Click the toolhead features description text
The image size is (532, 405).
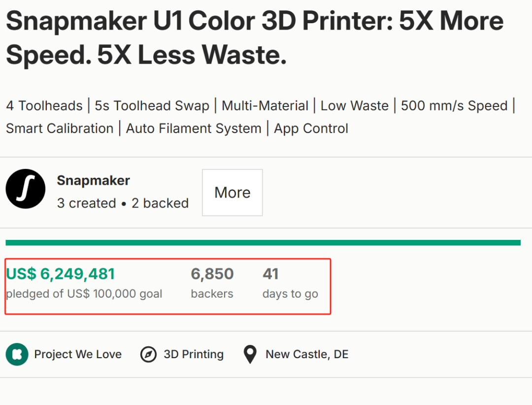260,117
